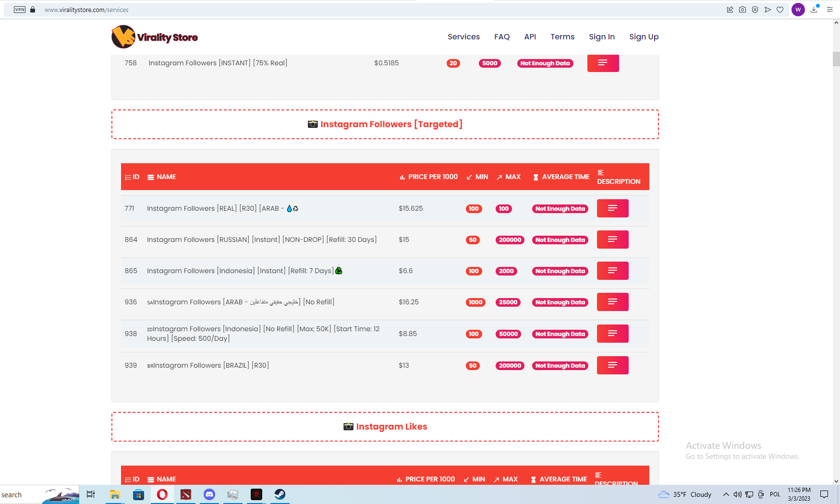Screen dimensions: 840x504
Task: Click Instagram Followers [Targeted] category header
Action: tap(385, 124)
